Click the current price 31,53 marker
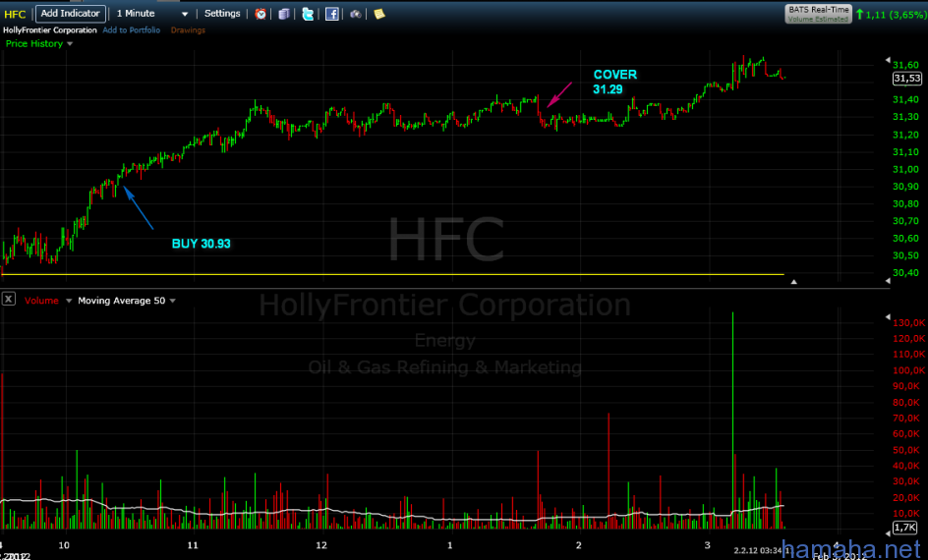This screenshot has width=928, height=560. coord(906,78)
